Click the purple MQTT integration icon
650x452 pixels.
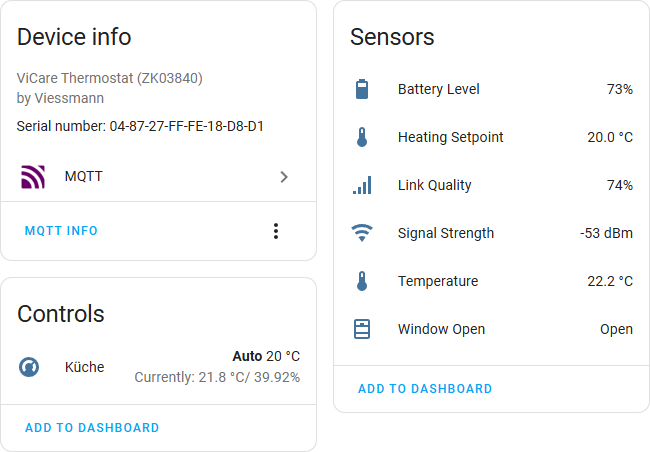tap(33, 177)
